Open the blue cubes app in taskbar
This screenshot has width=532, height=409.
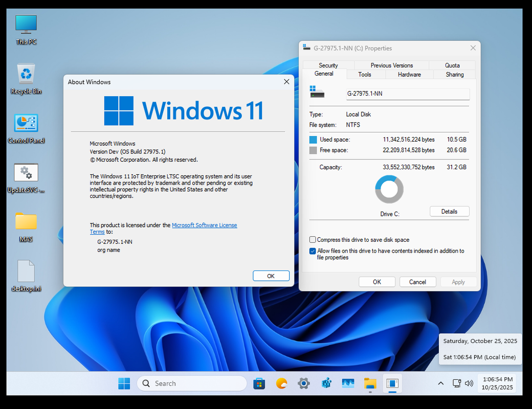[x=326, y=383]
